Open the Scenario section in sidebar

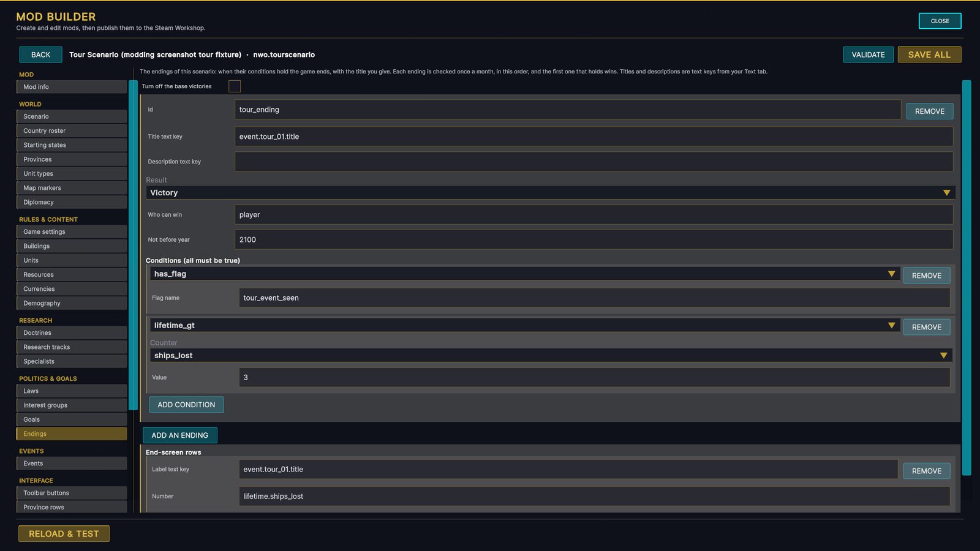coord(72,116)
